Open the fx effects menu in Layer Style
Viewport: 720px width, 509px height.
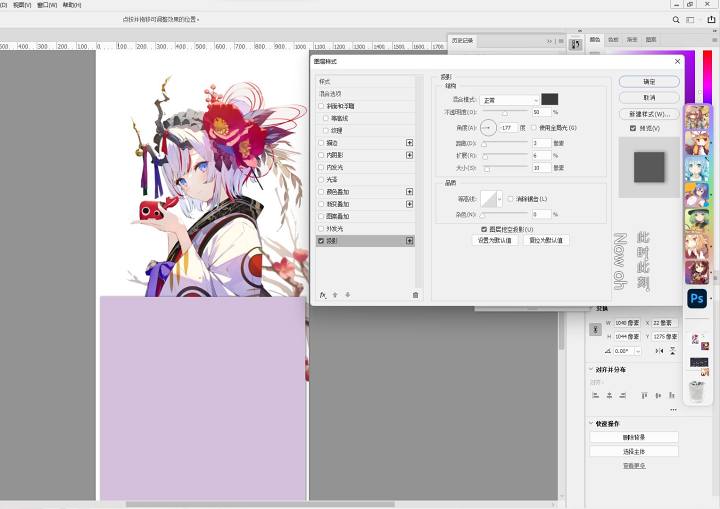[x=323, y=295]
